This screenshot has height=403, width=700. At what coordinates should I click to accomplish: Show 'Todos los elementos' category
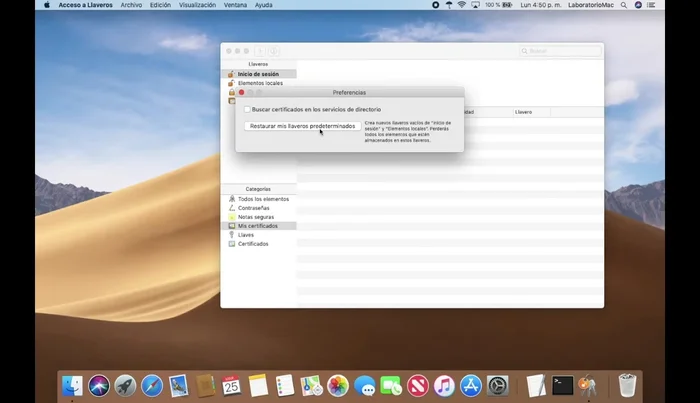click(x=263, y=199)
